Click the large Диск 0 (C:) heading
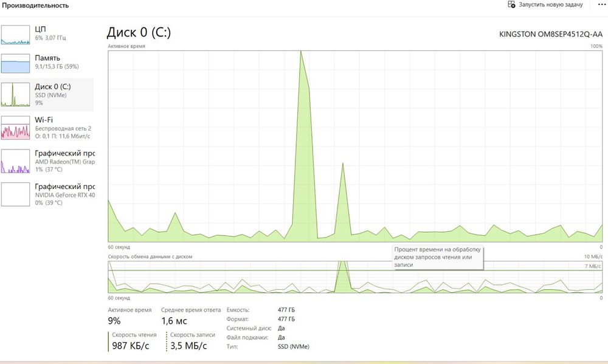 [139, 33]
